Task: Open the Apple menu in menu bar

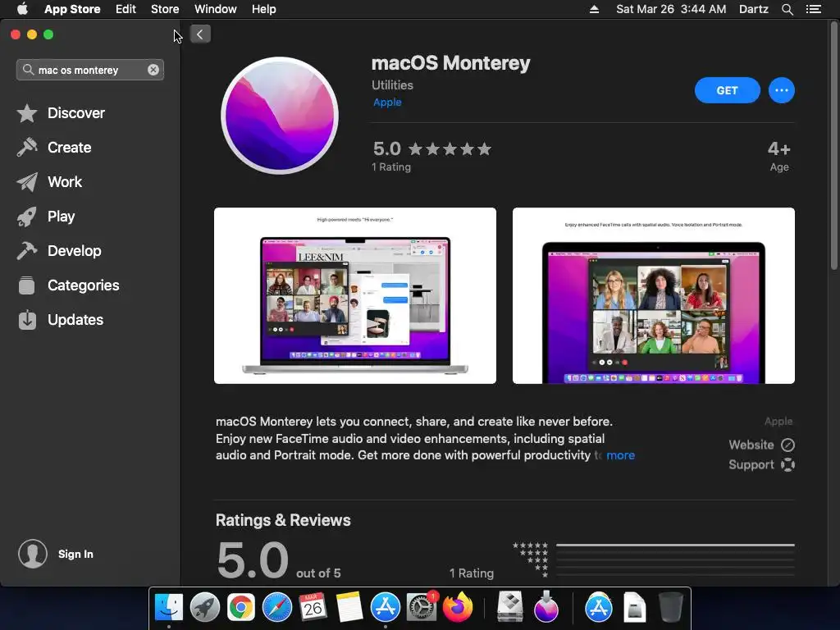Action: (22, 9)
